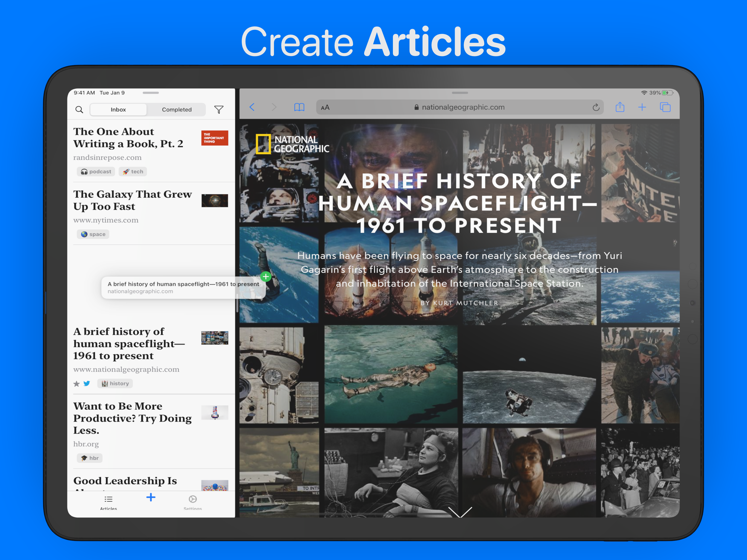This screenshot has height=560, width=747.
Task: Select the hbr tag
Action: (x=89, y=458)
